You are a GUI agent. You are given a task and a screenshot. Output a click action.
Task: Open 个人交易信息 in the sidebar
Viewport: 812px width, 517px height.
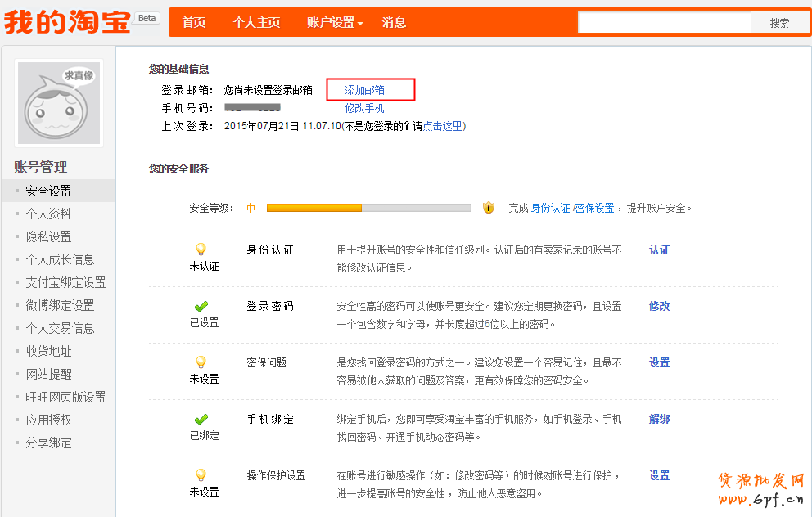pos(60,328)
